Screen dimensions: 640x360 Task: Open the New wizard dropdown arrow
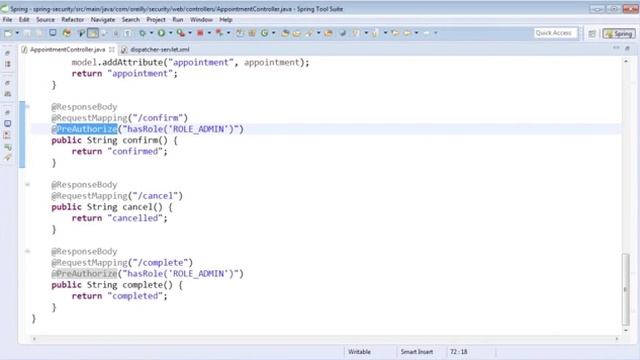[17, 33]
